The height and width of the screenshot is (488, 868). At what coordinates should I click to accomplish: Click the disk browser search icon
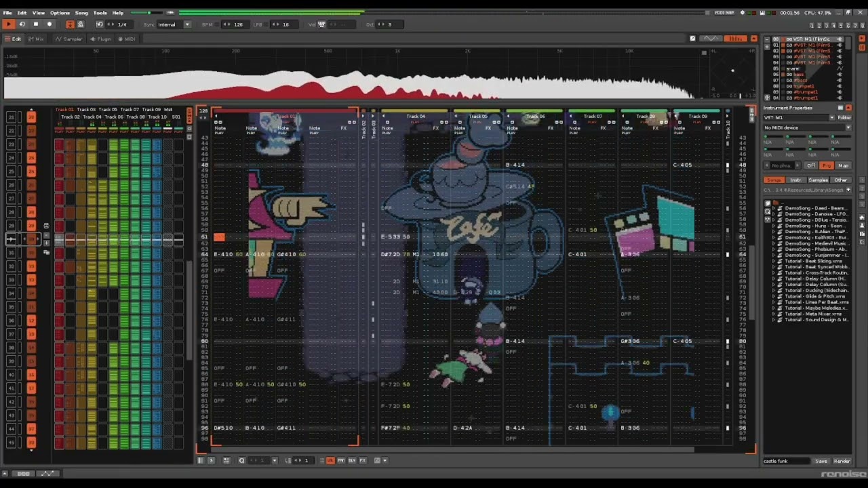click(x=768, y=211)
